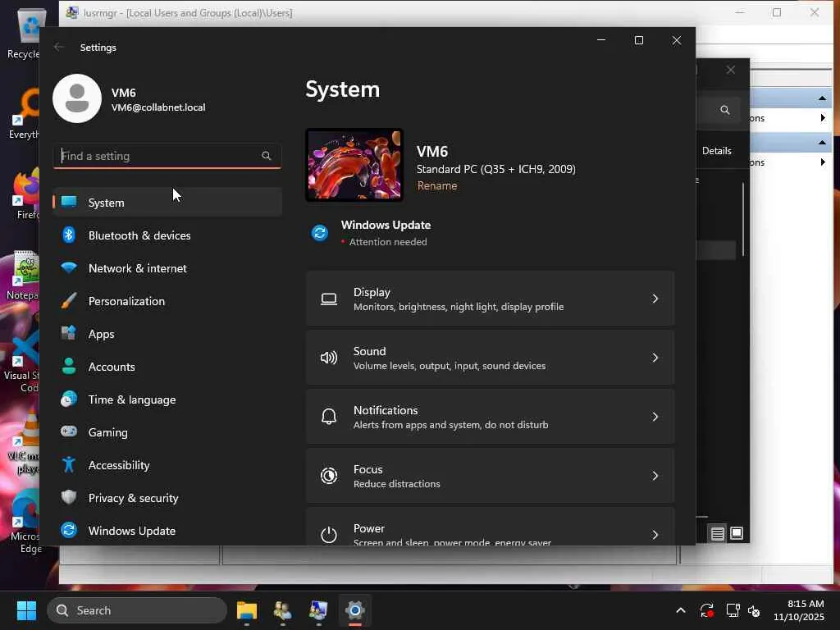Open Apps settings category
The height and width of the screenshot is (630, 840).
click(167, 334)
